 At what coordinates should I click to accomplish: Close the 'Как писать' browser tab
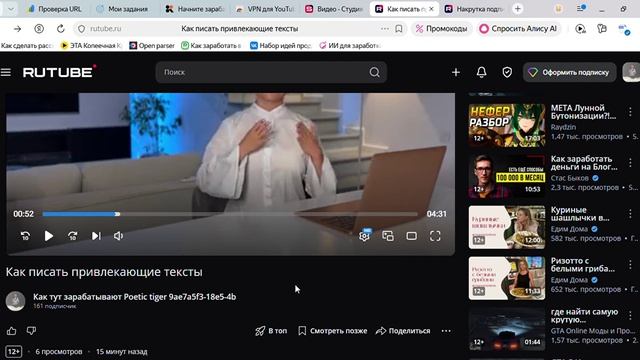(431, 9)
